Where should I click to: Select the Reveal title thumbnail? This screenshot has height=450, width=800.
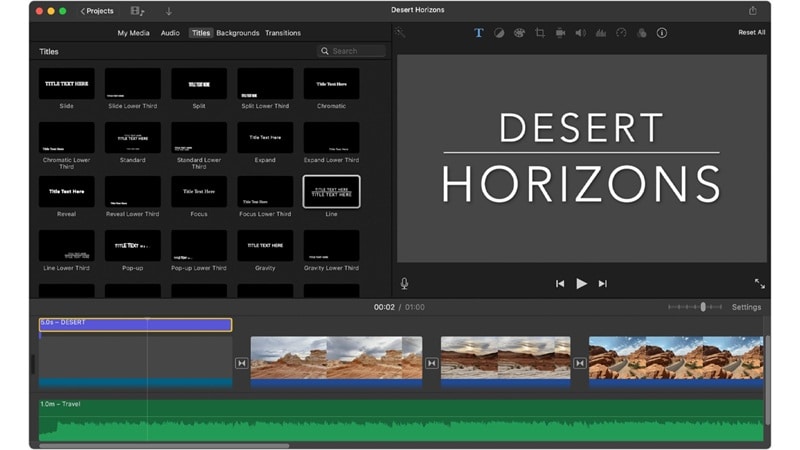(x=66, y=192)
